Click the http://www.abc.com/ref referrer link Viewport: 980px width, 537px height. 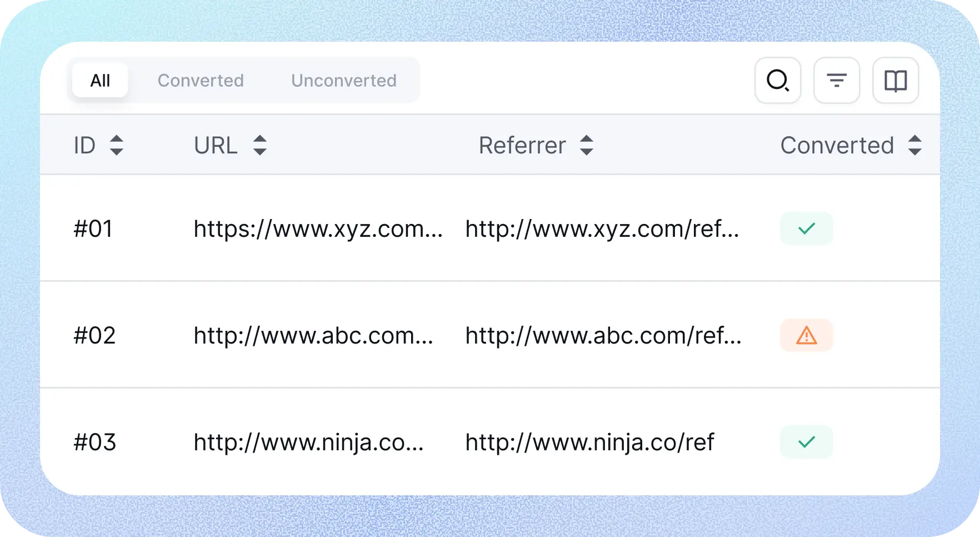pos(603,335)
